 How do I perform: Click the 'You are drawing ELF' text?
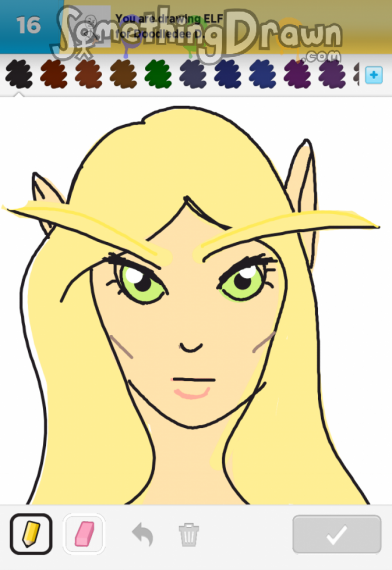point(169,19)
